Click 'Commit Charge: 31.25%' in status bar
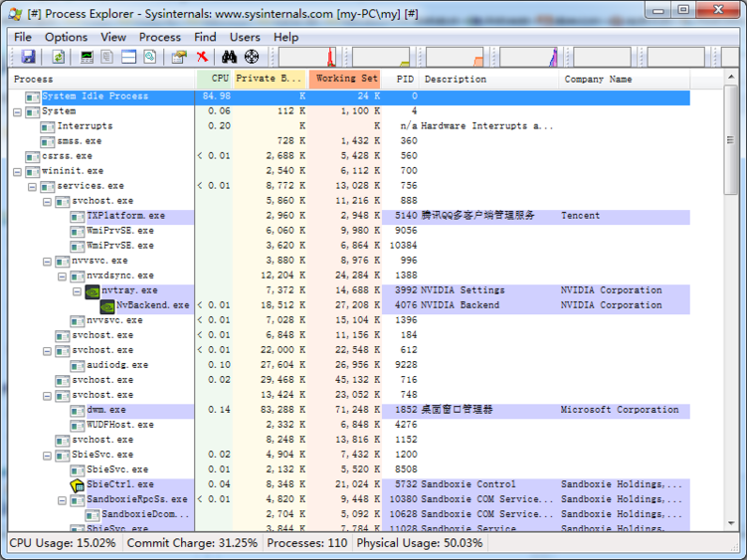The width and height of the screenshot is (747, 560). point(192,543)
